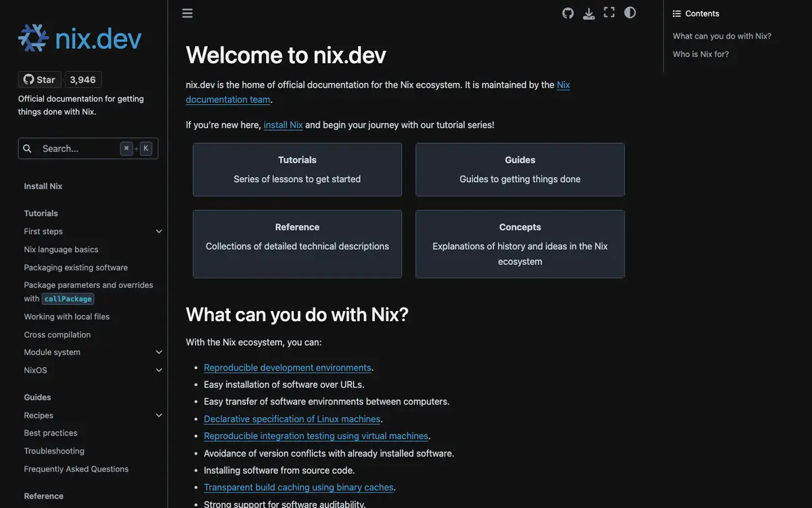Click the 'What can you do with Nix?' heading
812x508 pixels.
pyautogui.click(x=297, y=314)
